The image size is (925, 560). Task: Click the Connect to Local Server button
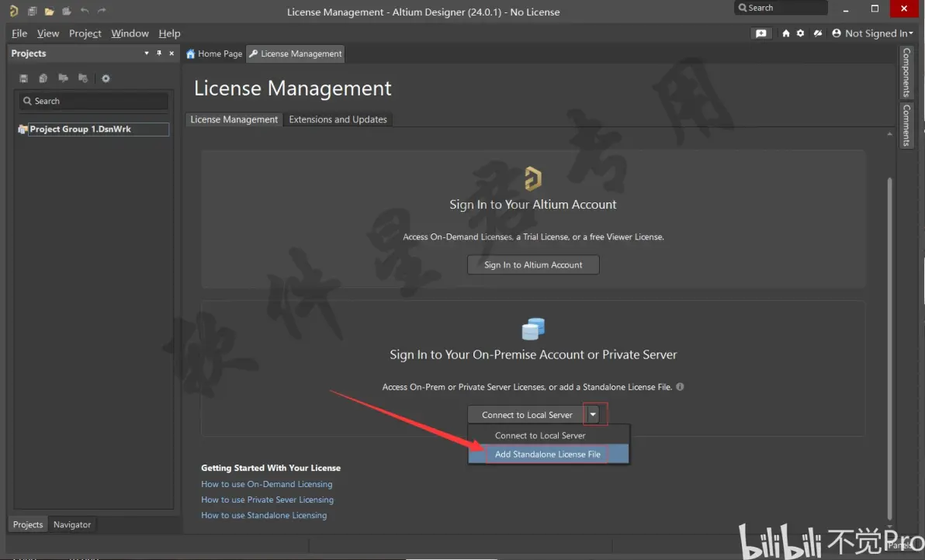click(526, 414)
